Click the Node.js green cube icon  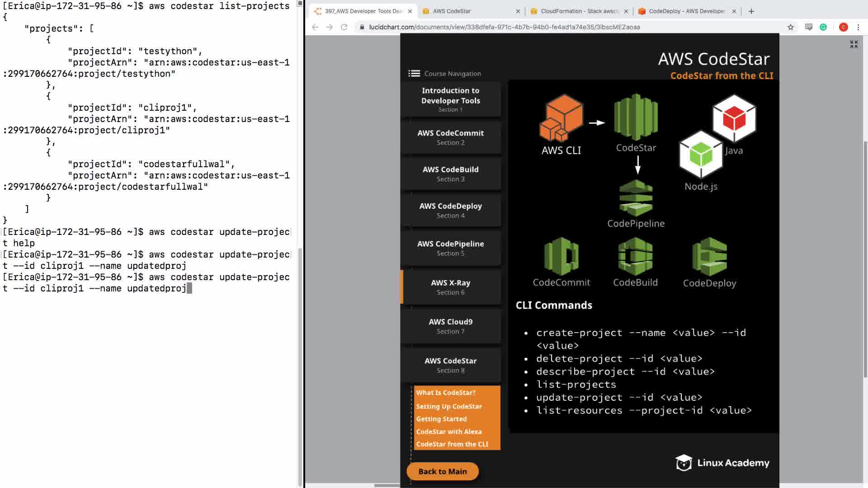pyautogui.click(x=701, y=155)
